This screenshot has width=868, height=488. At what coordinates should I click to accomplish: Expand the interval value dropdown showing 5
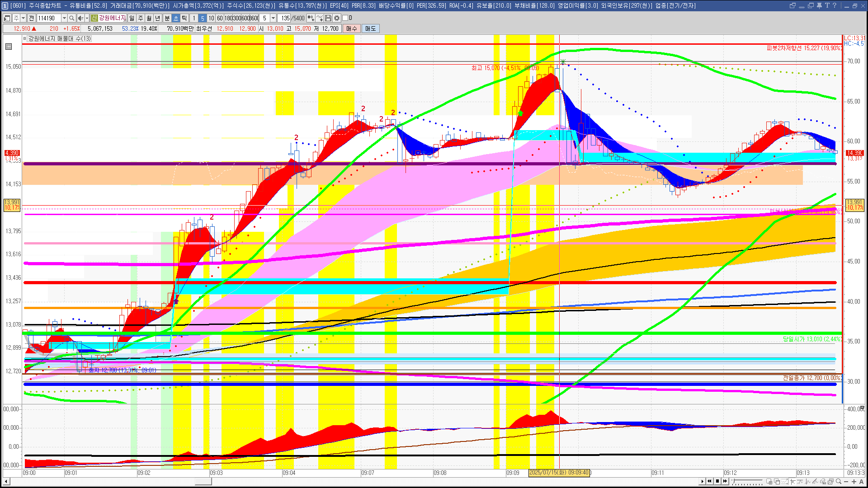273,18
